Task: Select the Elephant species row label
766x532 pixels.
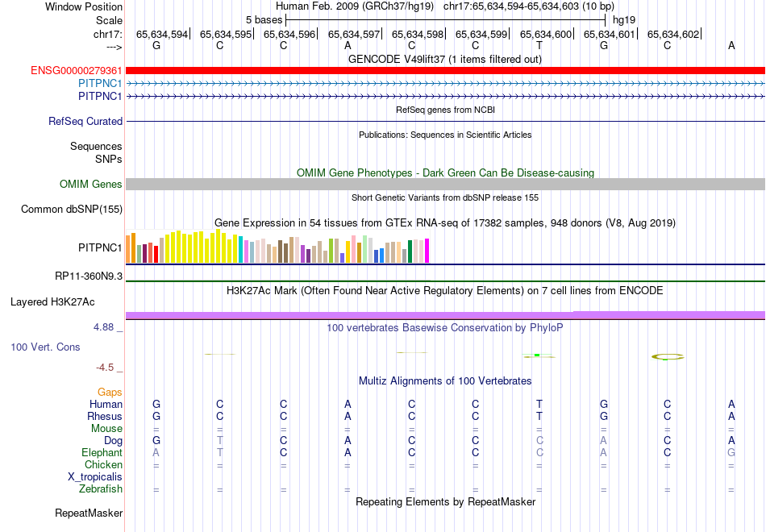Action: tap(102, 452)
